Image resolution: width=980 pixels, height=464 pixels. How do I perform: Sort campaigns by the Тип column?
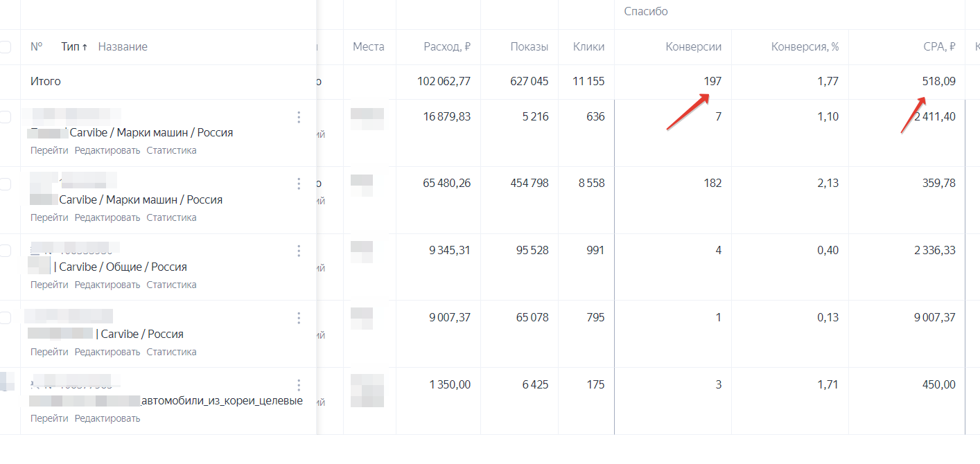coord(74,47)
